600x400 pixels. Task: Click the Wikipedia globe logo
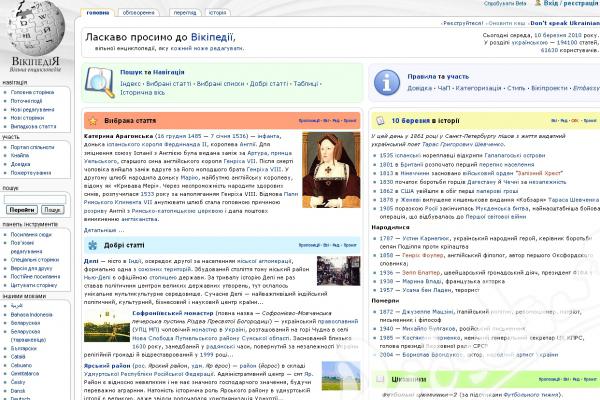point(36,29)
